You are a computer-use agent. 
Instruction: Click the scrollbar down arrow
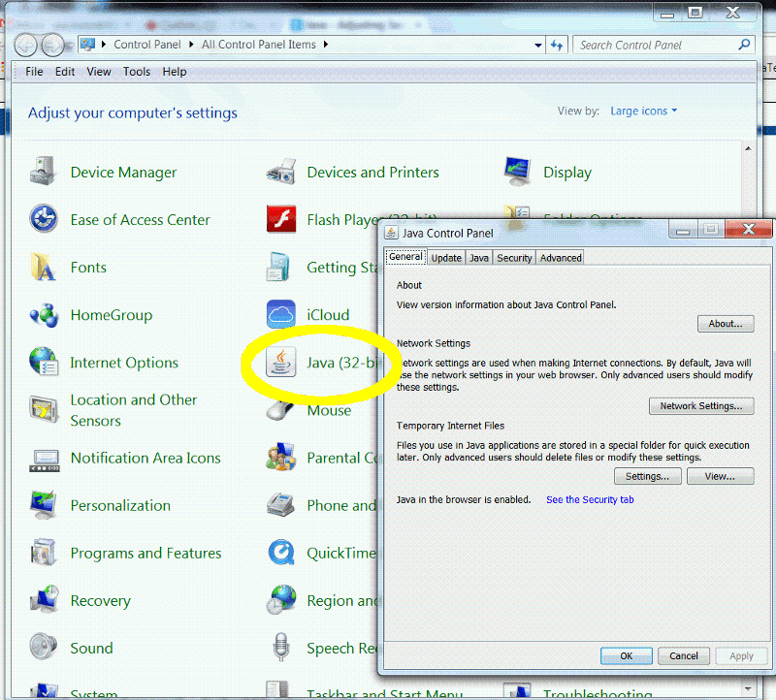coord(748,688)
